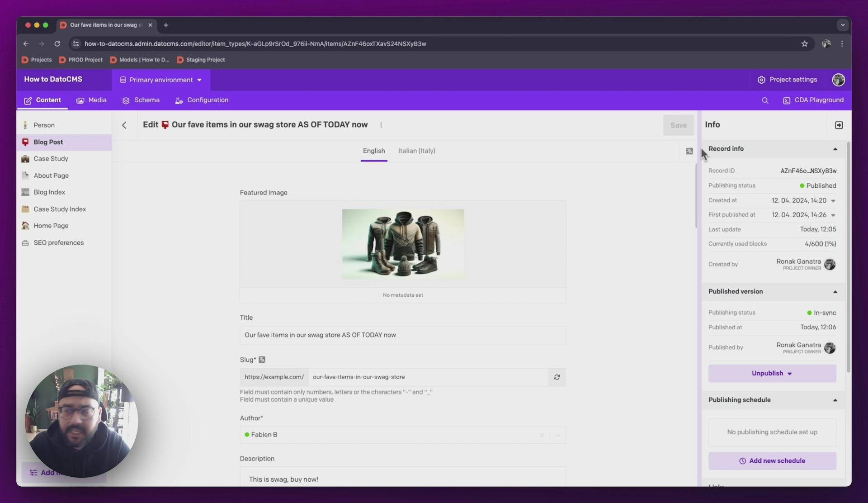868x503 pixels.
Task: Click the search icon in toolbar
Action: [x=765, y=100]
